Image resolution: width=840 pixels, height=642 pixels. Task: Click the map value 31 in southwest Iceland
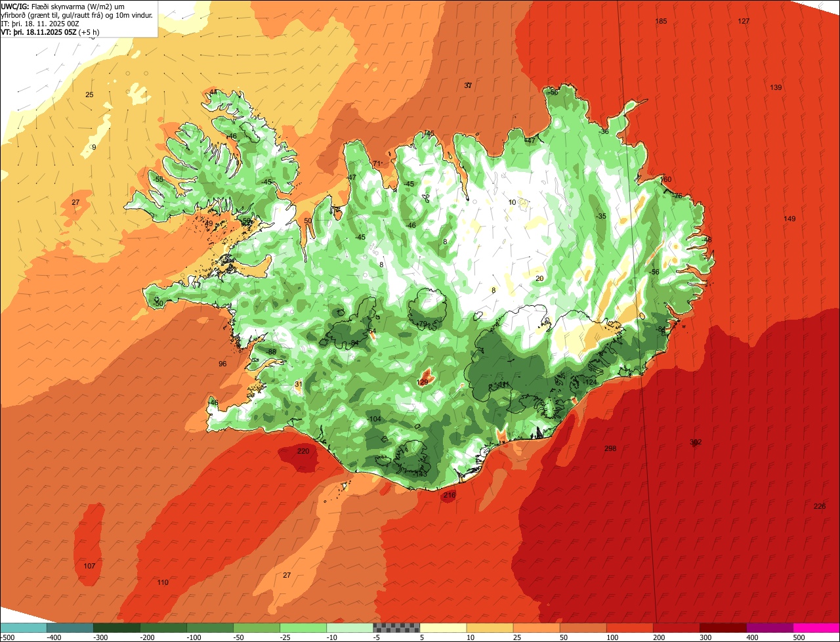[299, 384]
